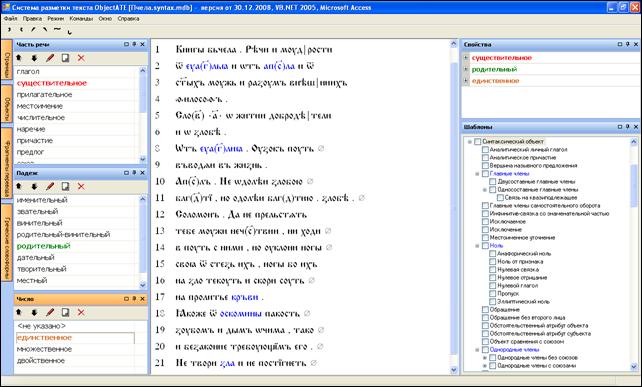Collapse Синтаксический объект tree node
This screenshot has width=642, height=387.
click(x=470, y=142)
